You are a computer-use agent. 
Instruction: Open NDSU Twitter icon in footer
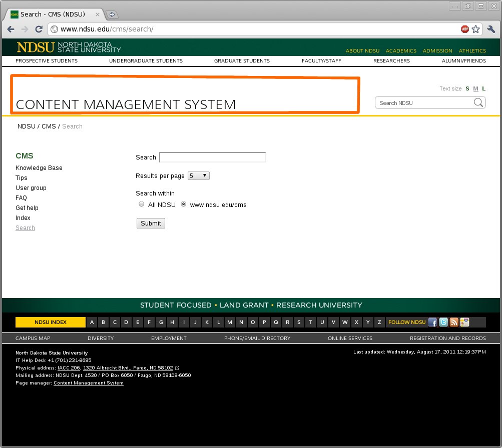[443, 322]
